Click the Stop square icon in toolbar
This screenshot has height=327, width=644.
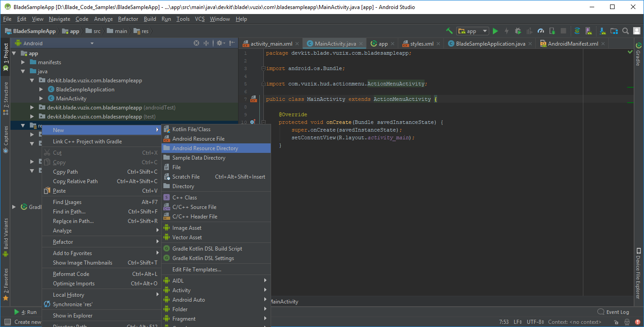[x=563, y=31]
